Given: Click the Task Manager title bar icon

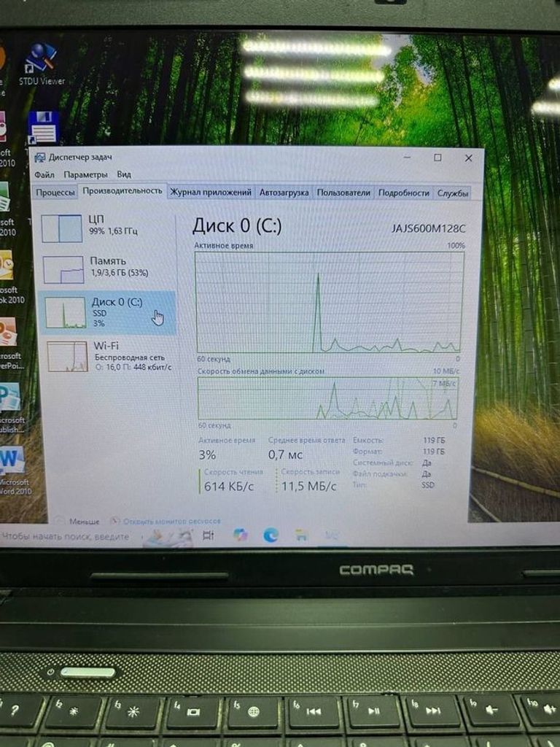Looking at the screenshot, I should [40, 158].
